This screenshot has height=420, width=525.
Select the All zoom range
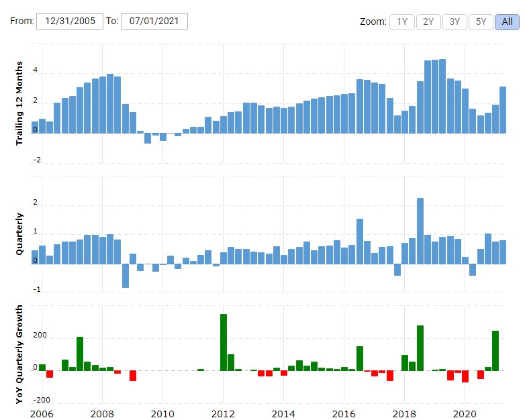(x=507, y=22)
